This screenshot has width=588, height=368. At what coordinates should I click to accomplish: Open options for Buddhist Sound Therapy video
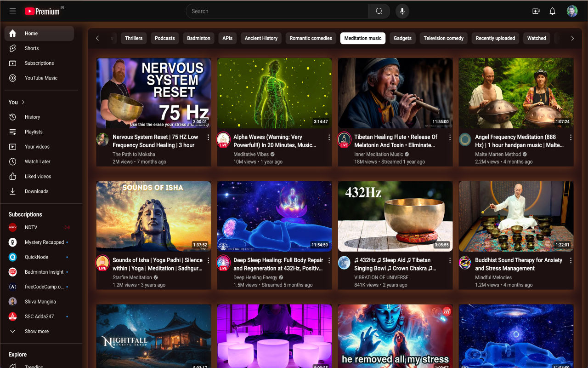(571, 261)
